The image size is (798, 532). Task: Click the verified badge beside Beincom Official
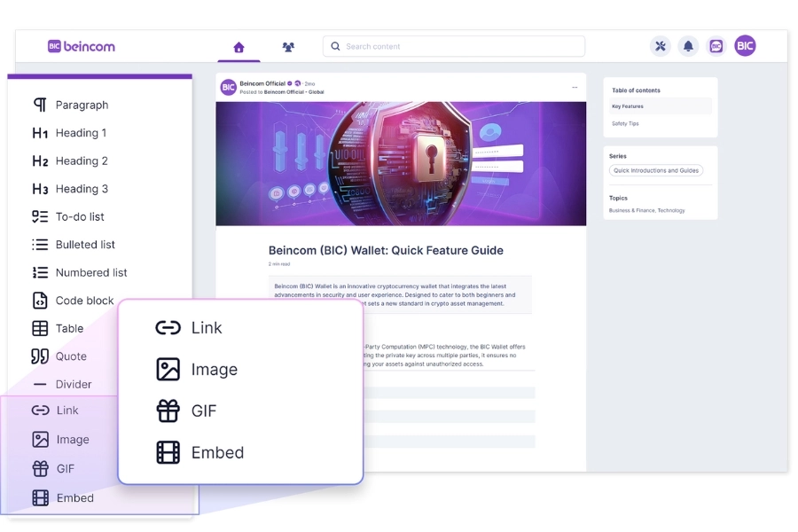tap(290, 83)
